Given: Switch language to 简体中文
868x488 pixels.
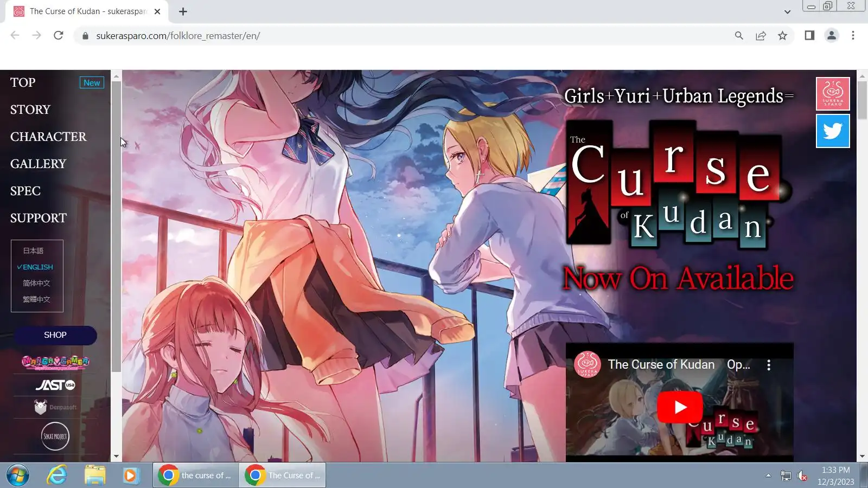Looking at the screenshot, I should point(36,283).
